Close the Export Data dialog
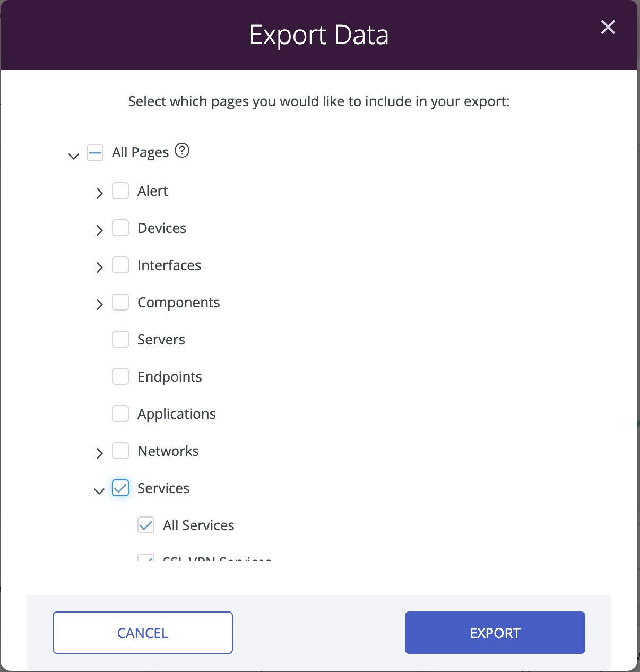This screenshot has height=672, width=640. (608, 27)
